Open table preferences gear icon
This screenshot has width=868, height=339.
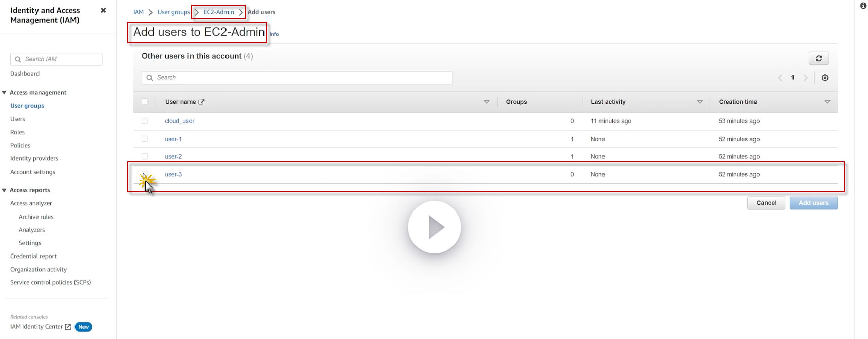(825, 78)
